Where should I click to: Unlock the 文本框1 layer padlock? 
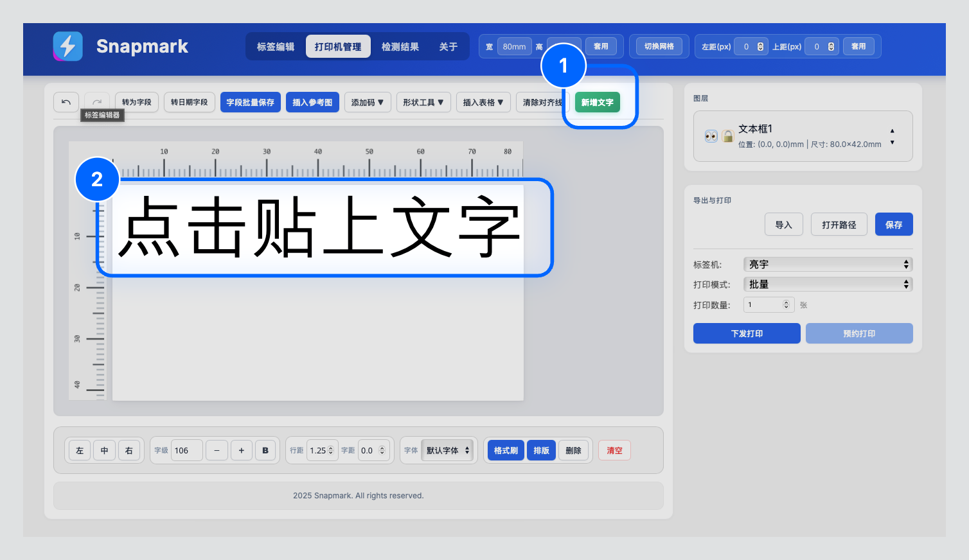point(728,135)
